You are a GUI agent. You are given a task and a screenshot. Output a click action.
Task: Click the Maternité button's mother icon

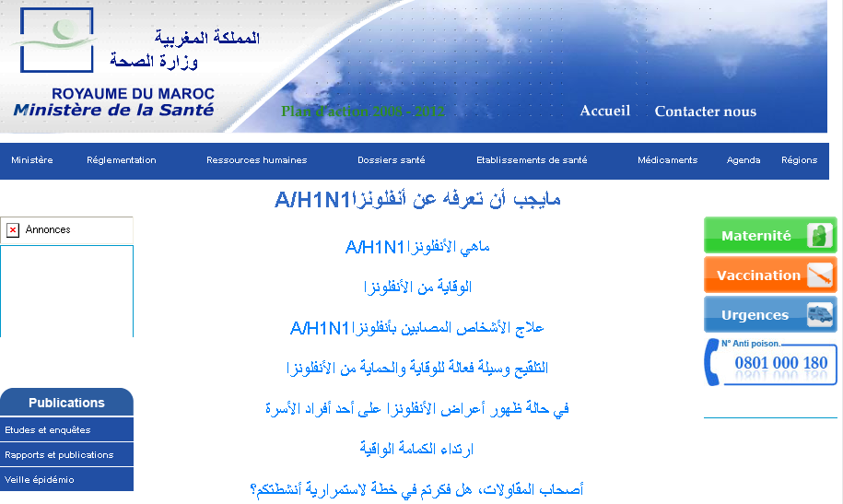(819, 235)
